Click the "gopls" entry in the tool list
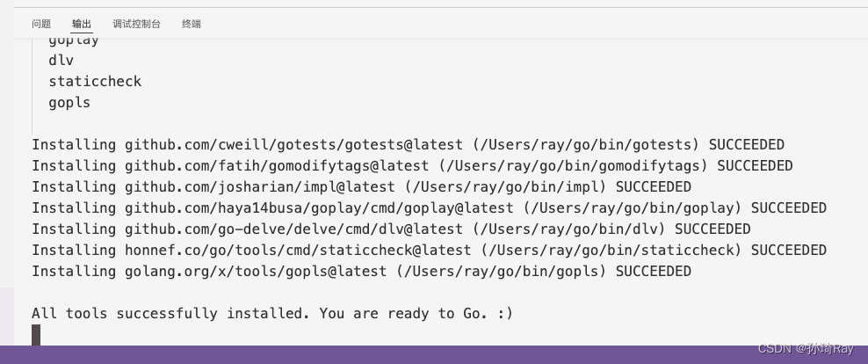868x364 pixels. [x=69, y=103]
